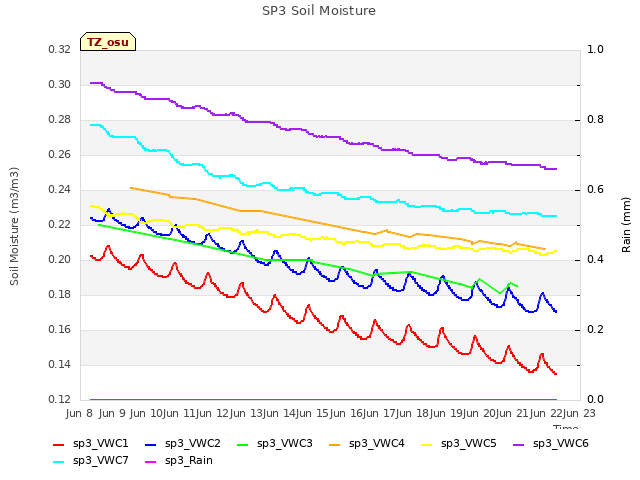Click the 0.2 right axis tick label

[595, 330]
